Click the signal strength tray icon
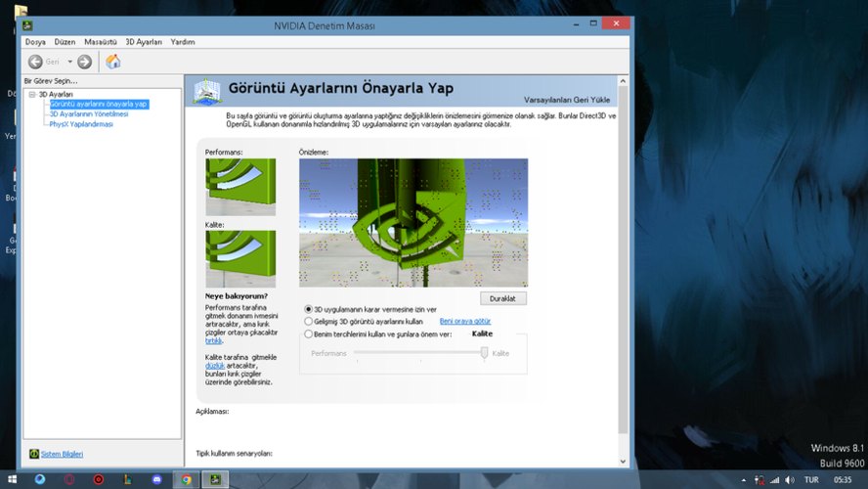Image resolution: width=868 pixels, height=489 pixels. point(775,480)
